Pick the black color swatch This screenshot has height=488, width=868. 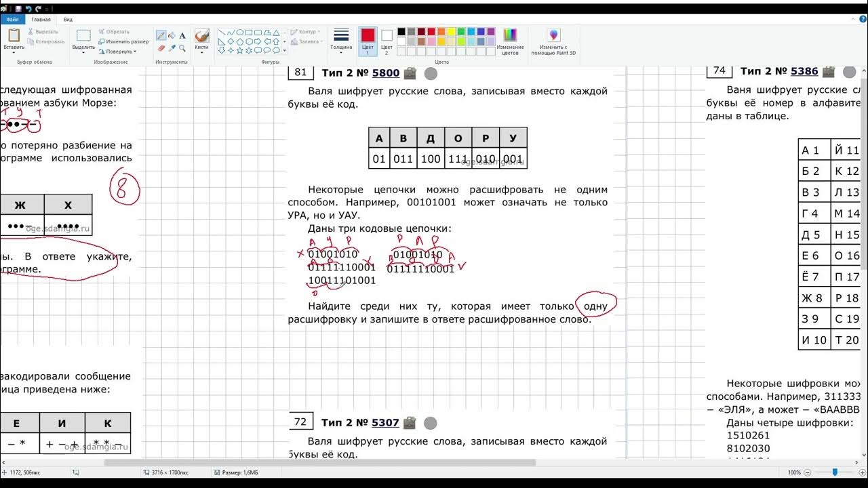[x=401, y=32]
